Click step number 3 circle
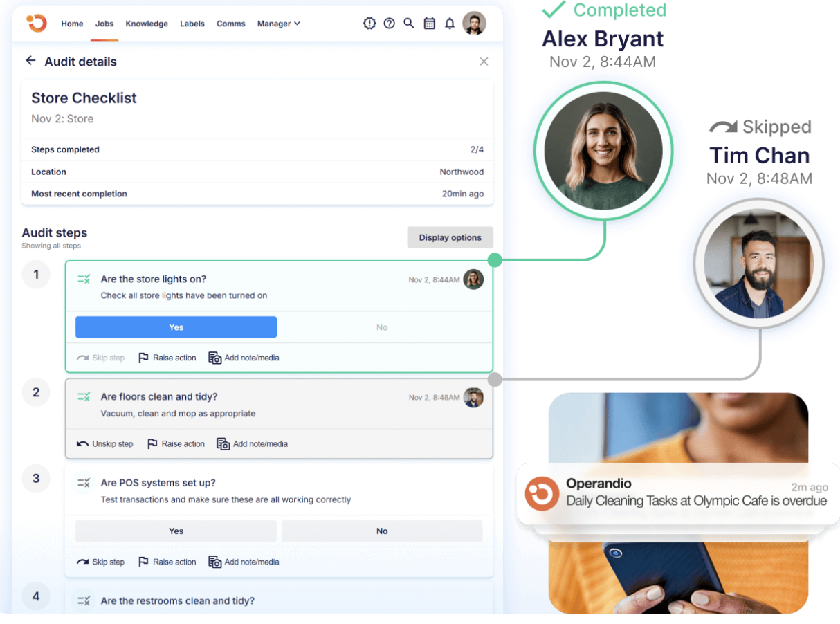Image resolution: width=840 pixels, height=624 pixels. [x=36, y=478]
